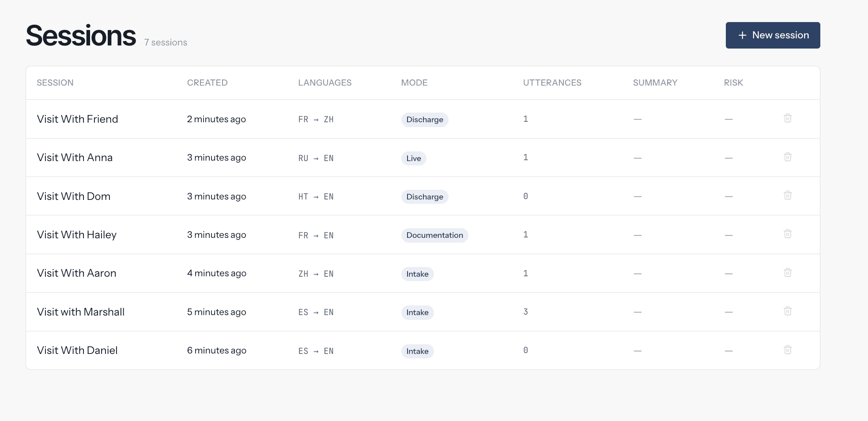Click utterance count 3 for Visit with Marshall
Screen dimensions: 868x421
click(x=526, y=312)
